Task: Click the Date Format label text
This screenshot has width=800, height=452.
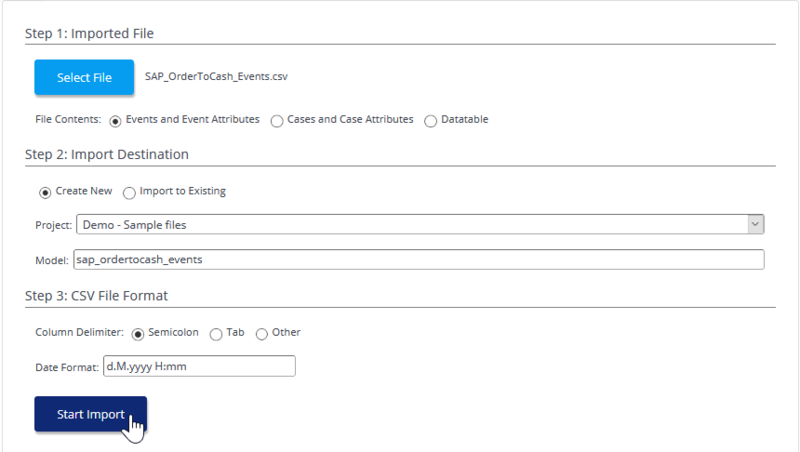Action: coord(67,367)
